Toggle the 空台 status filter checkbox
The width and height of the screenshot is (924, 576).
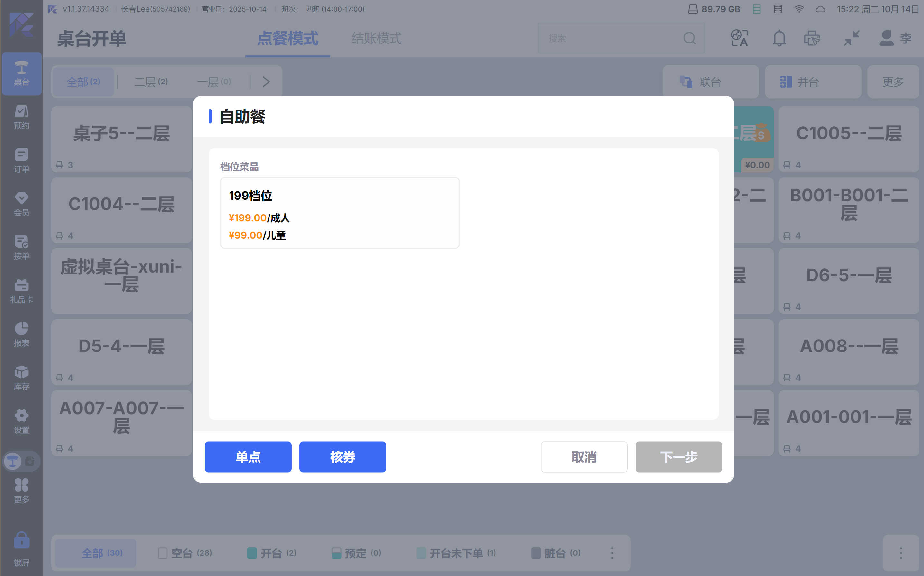(163, 553)
